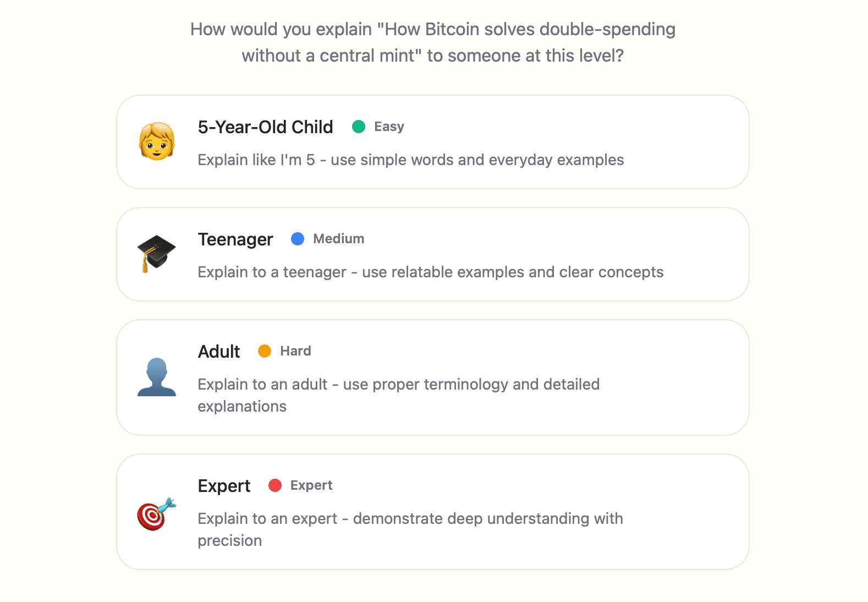Click the Medium difficulty label
Viewport: 868px width, 602px height.
[339, 239]
